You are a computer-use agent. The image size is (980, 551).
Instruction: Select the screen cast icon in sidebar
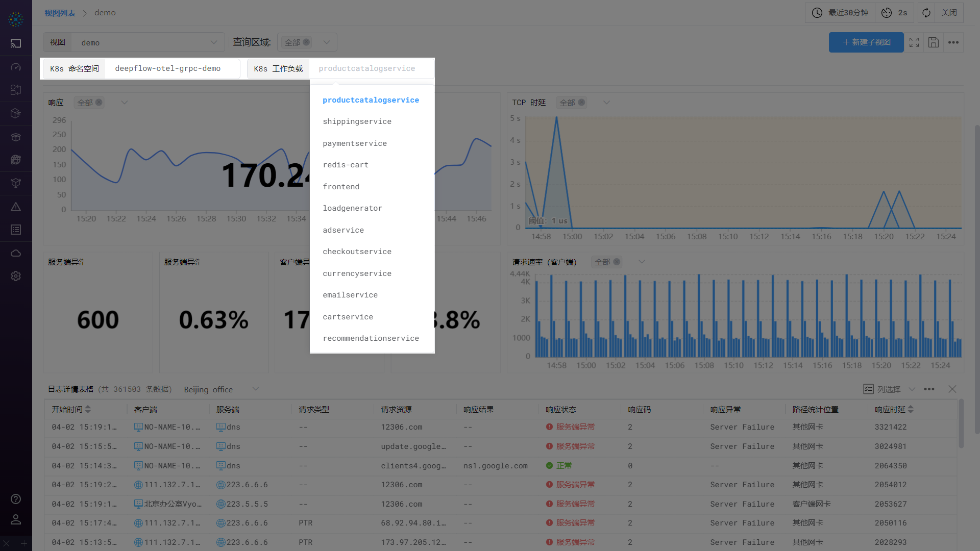tap(15, 43)
